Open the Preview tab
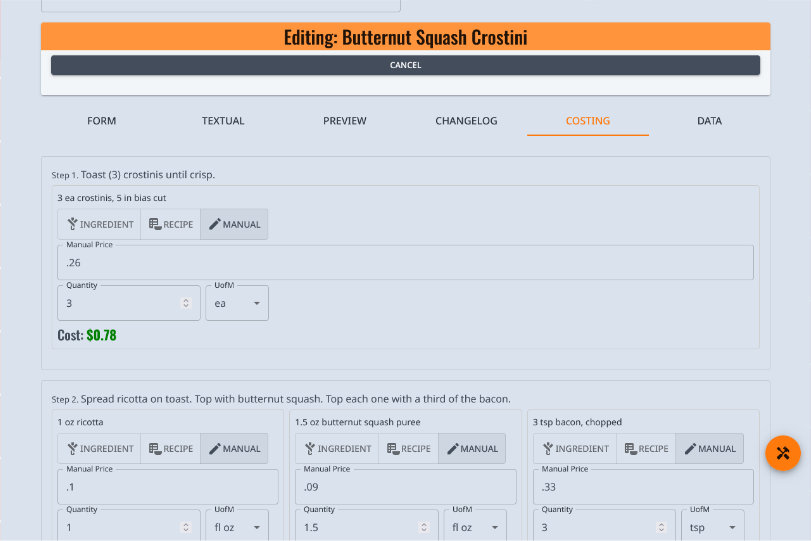This screenshot has height=541, width=811. click(x=344, y=121)
